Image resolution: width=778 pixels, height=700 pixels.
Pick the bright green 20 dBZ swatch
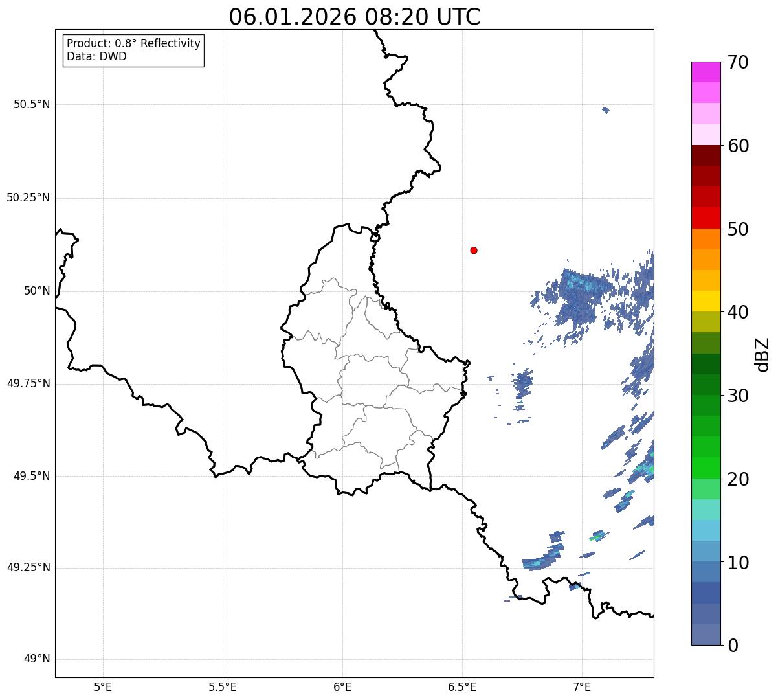(706, 468)
